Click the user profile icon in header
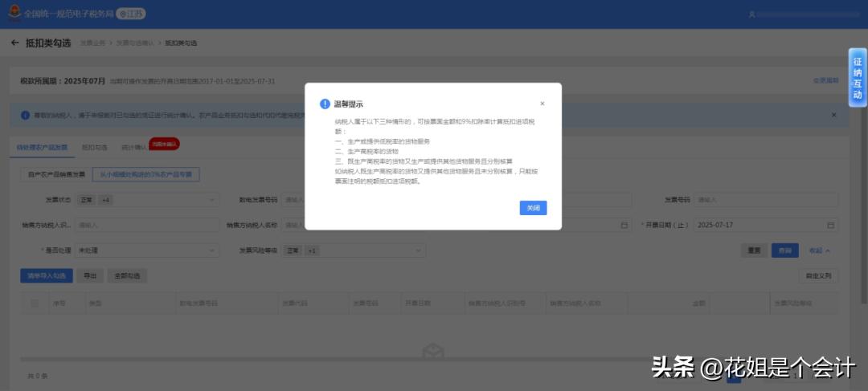Screen dimensions: 868x391 [x=751, y=14]
